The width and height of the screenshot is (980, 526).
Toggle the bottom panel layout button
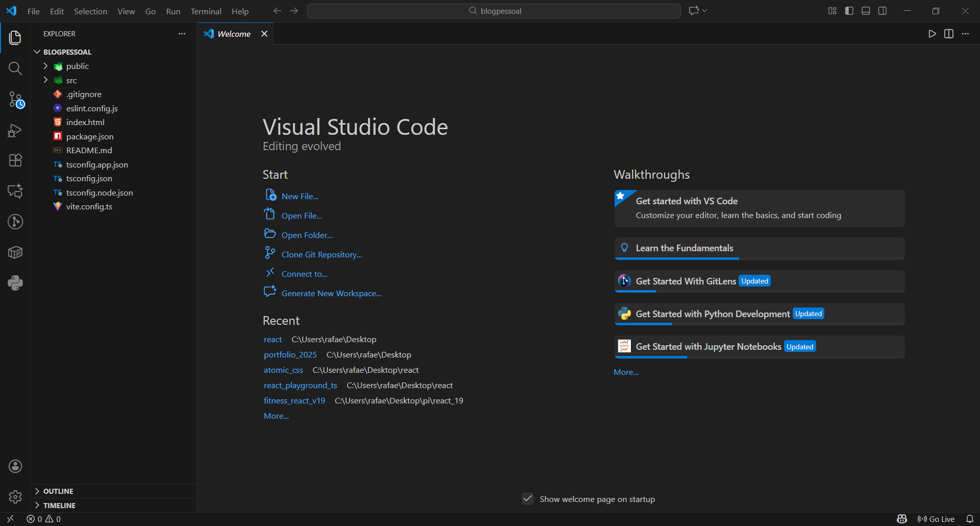click(x=866, y=11)
